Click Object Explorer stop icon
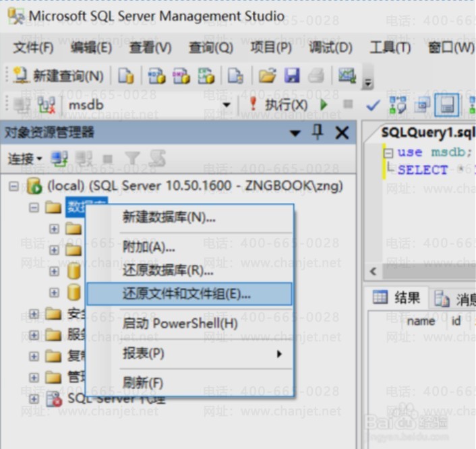The image size is (476, 449). click(108, 159)
